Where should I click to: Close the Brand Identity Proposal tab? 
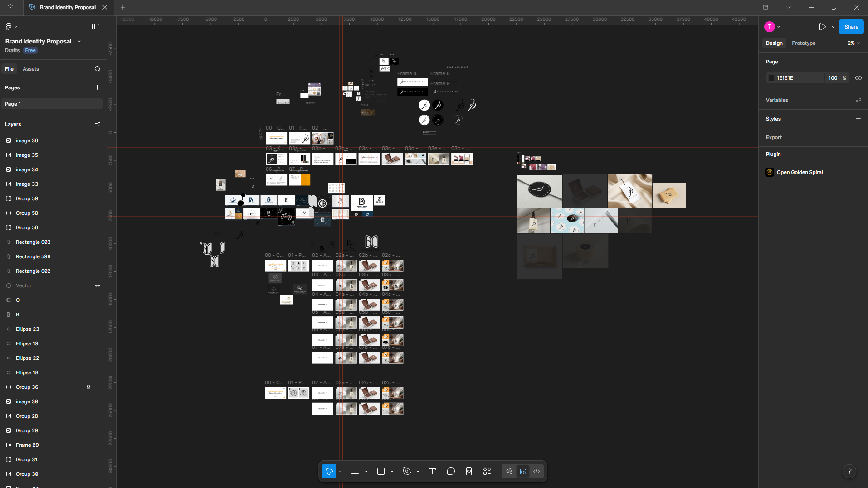click(x=105, y=7)
